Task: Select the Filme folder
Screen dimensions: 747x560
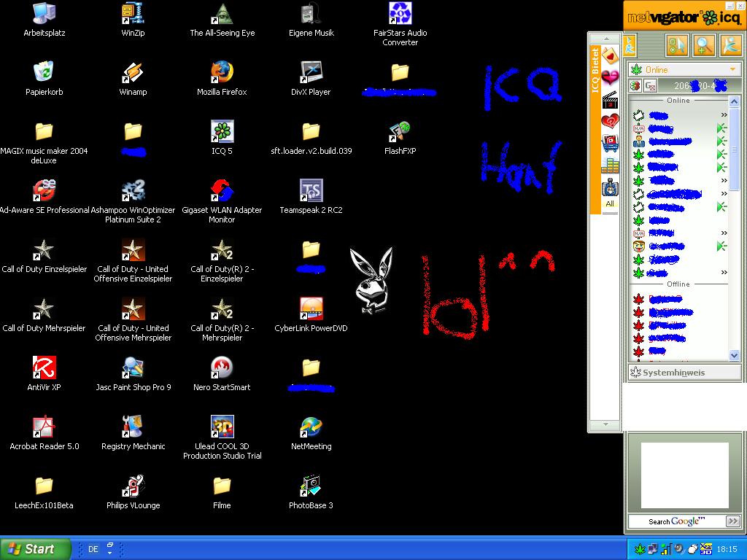Action: click(222, 492)
